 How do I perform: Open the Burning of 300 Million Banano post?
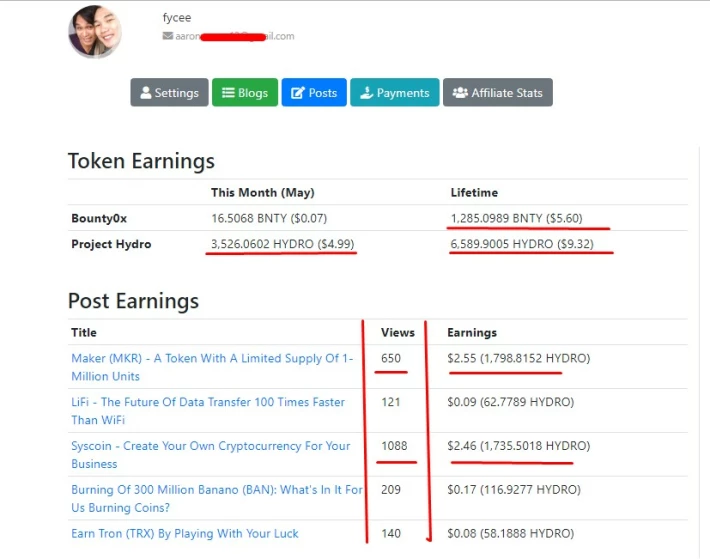point(217,498)
